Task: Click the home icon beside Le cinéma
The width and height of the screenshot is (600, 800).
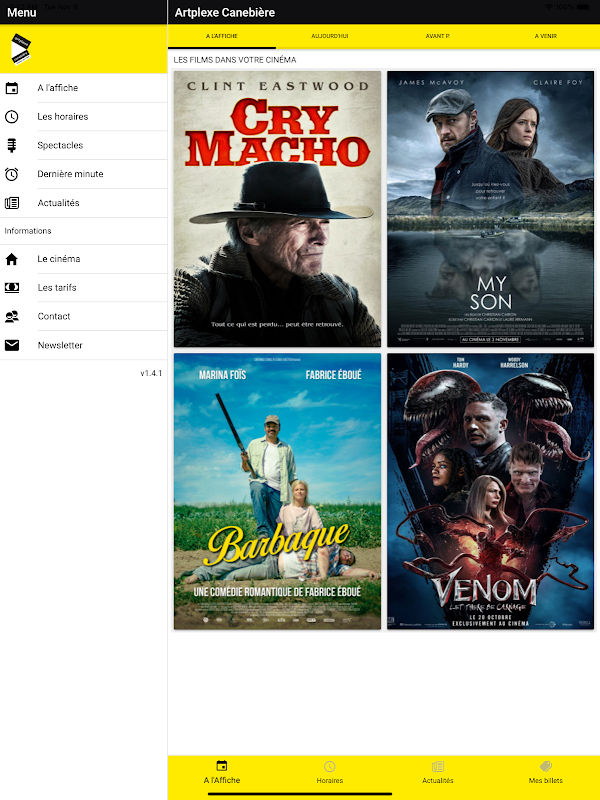Action: (x=12, y=259)
